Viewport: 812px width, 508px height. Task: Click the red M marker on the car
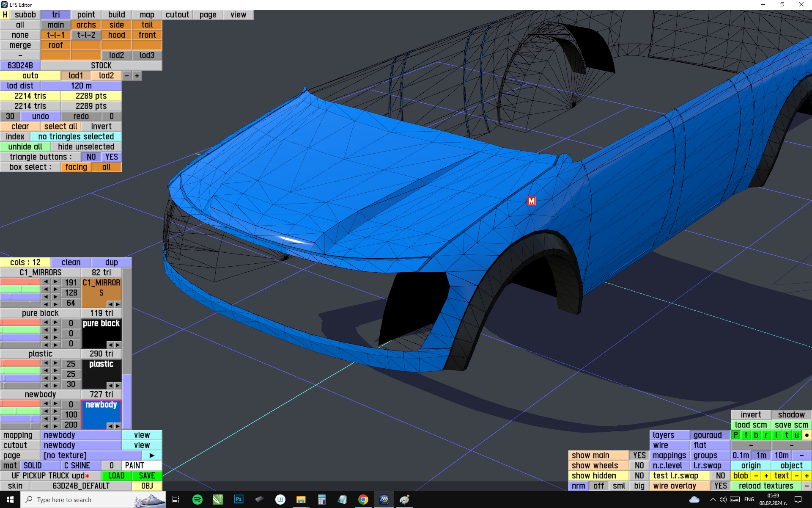pyautogui.click(x=531, y=201)
